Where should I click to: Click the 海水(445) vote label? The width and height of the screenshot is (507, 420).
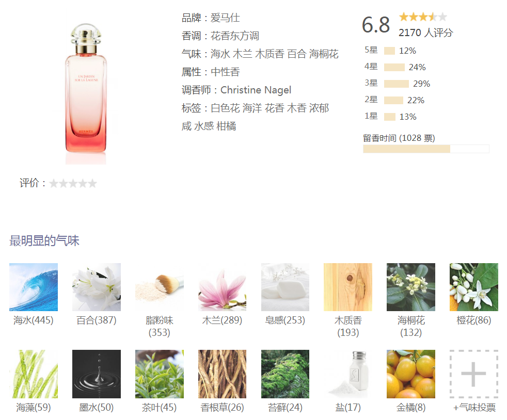coord(34,320)
